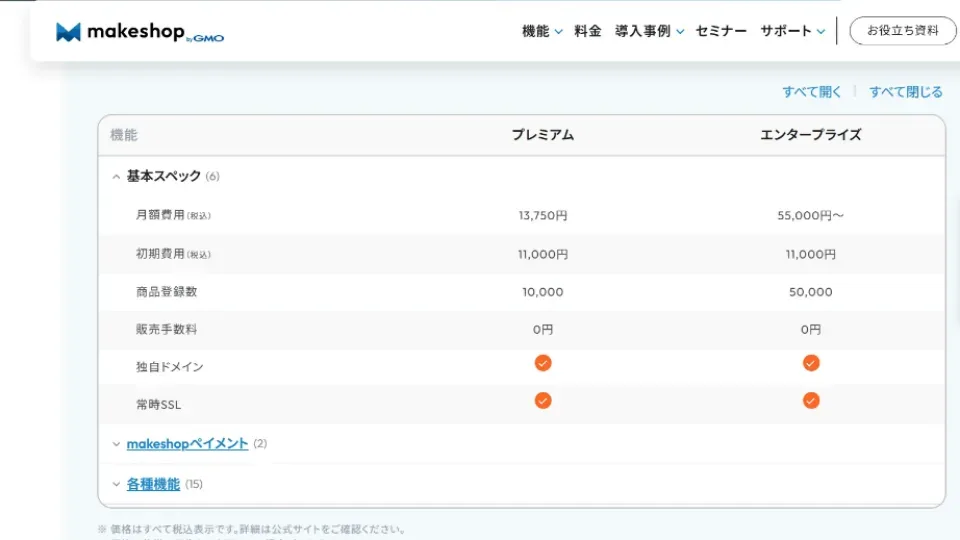Open the 導入事例 dropdown menu
Screen dimensions: 960x540
(649, 31)
